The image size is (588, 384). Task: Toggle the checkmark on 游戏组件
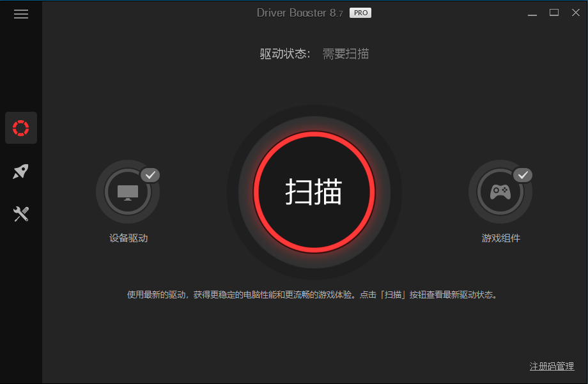[x=522, y=174]
